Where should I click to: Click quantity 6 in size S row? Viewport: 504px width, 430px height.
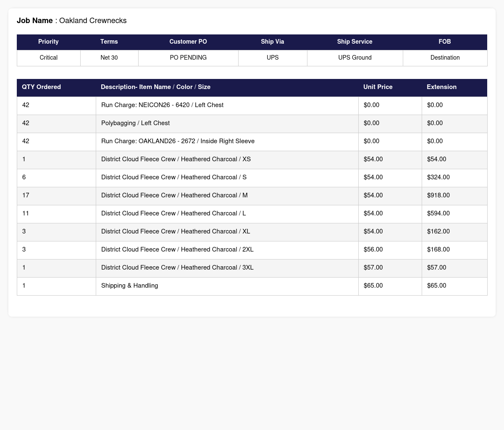[x=24, y=177]
